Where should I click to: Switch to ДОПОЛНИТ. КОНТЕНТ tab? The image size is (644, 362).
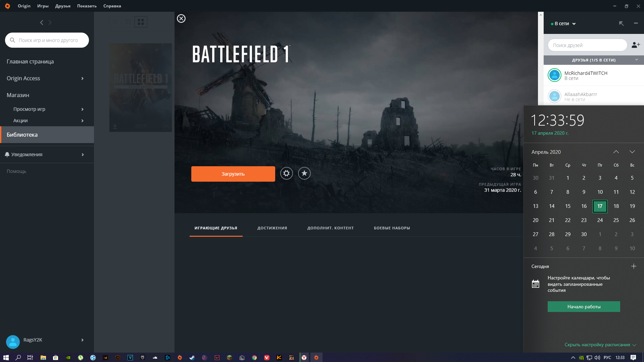pos(331,228)
